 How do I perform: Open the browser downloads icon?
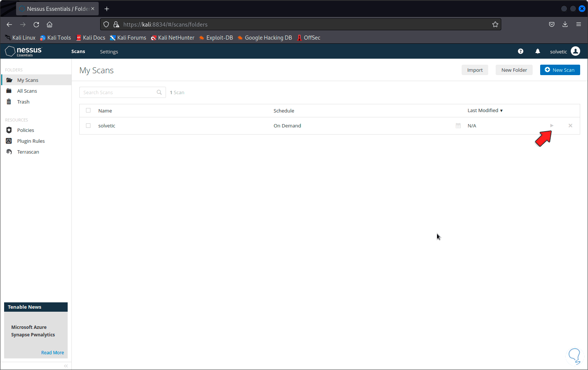point(565,24)
